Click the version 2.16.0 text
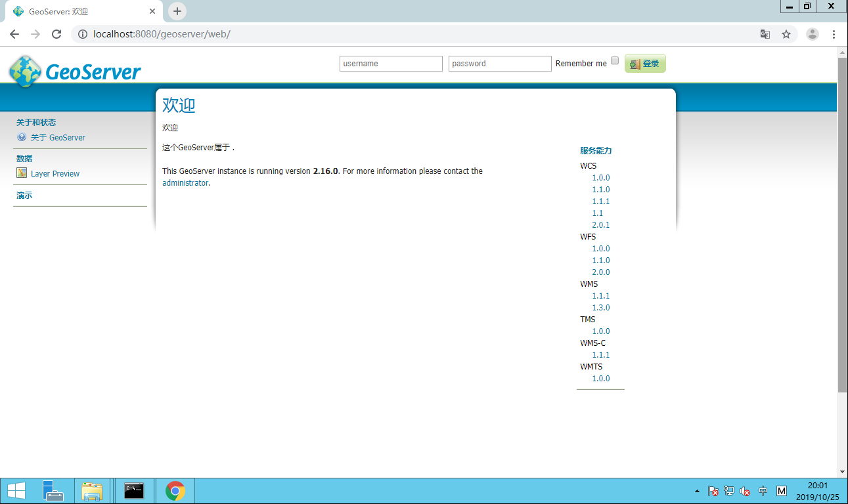Screen dimensions: 848x504 click(326, 171)
